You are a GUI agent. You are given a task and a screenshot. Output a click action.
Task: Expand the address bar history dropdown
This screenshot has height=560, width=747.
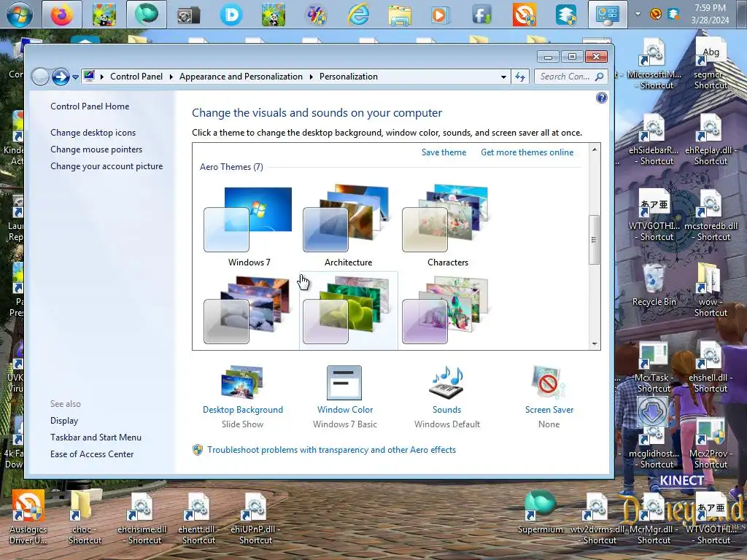coord(503,77)
